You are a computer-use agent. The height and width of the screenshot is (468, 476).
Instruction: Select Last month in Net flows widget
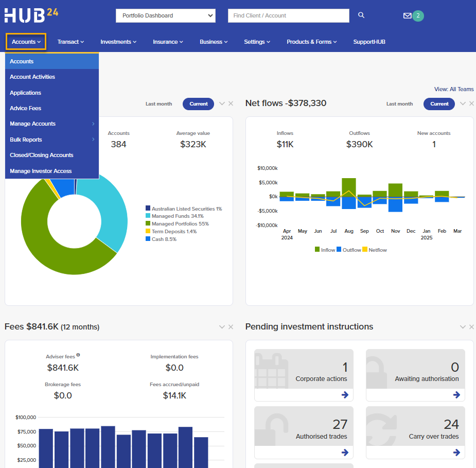pos(399,104)
